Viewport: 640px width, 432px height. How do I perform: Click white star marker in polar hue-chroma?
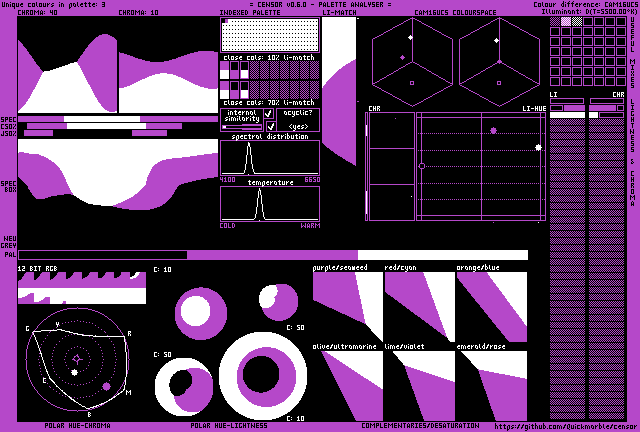74,372
